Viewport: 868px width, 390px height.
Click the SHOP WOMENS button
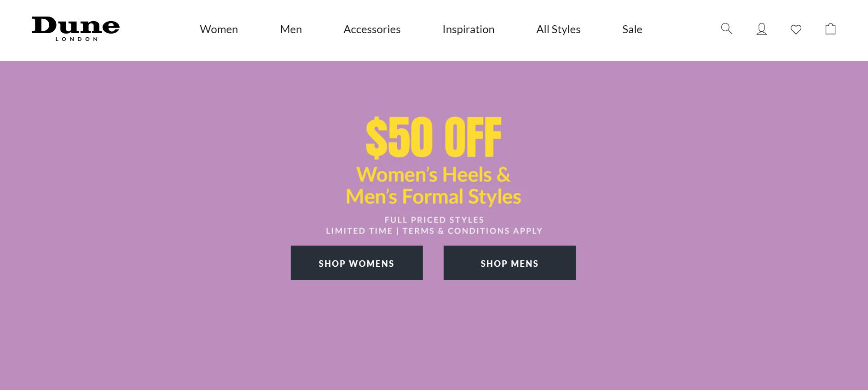[357, 263]
